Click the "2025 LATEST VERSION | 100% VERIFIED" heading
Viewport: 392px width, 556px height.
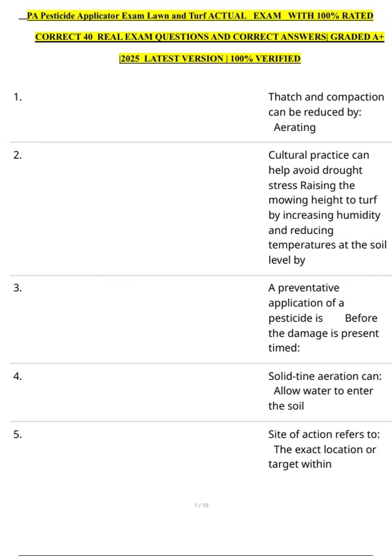[x=210, y=59]
